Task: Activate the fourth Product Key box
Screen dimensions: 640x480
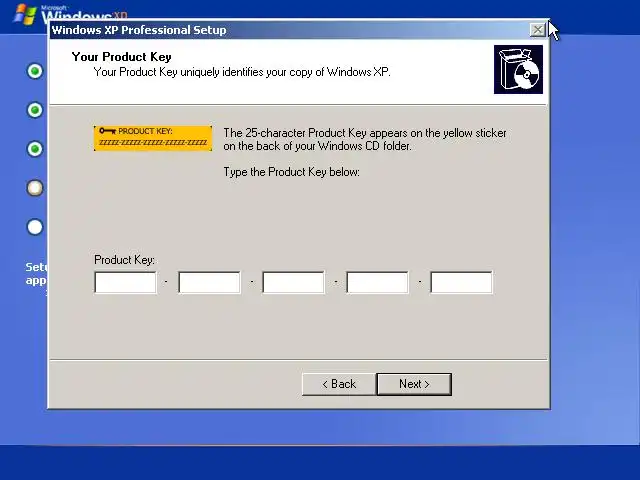Action: [x=378, y=282]
